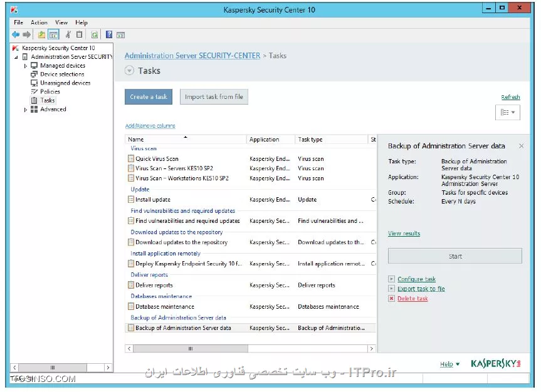Open the View results link
Viewport: 541px width, 392px height.
(404, 233)
